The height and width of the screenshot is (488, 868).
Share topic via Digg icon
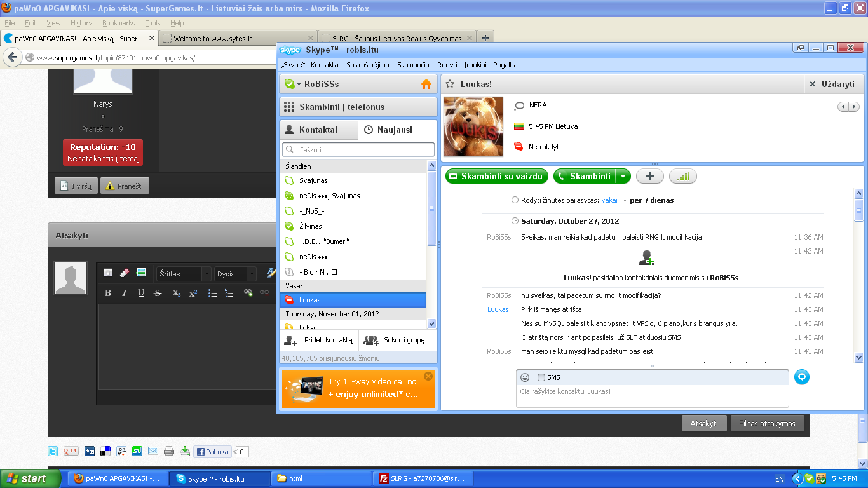click(90, 451)
